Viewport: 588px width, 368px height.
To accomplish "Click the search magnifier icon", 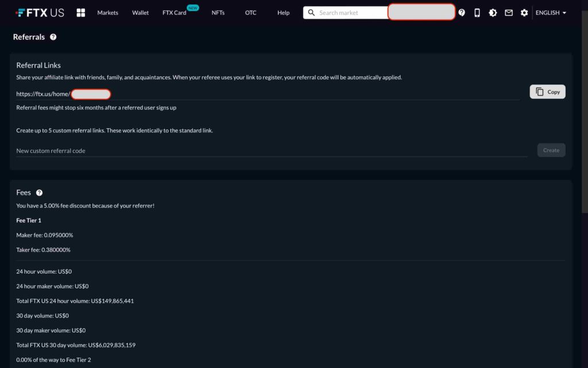I will pos(311,12).
